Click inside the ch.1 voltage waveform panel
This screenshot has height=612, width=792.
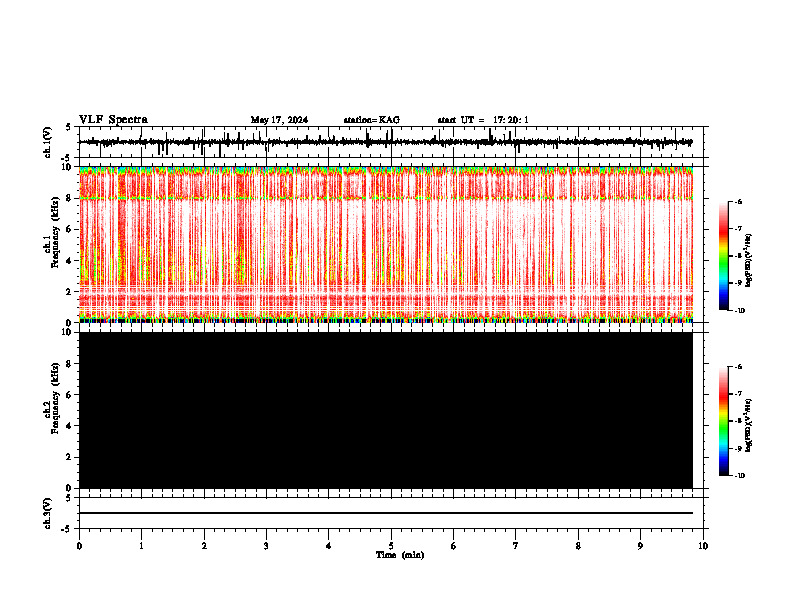[391, 142]
